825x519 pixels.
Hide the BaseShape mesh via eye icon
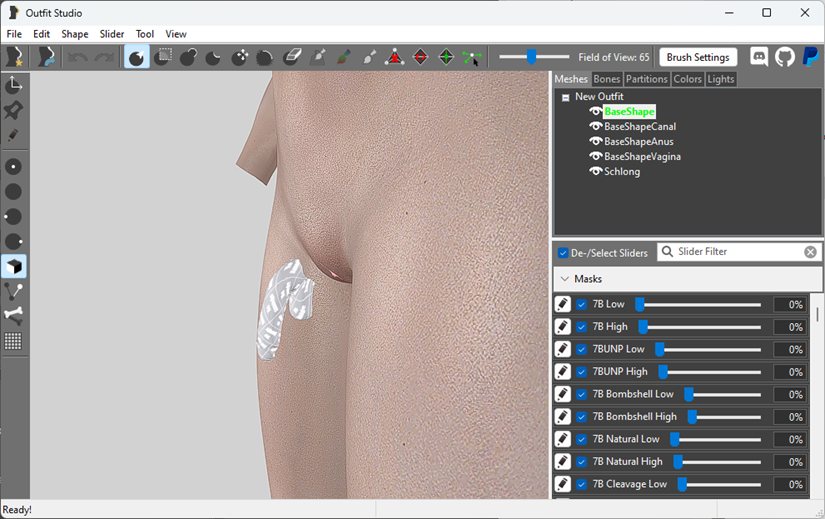point(596,112)
